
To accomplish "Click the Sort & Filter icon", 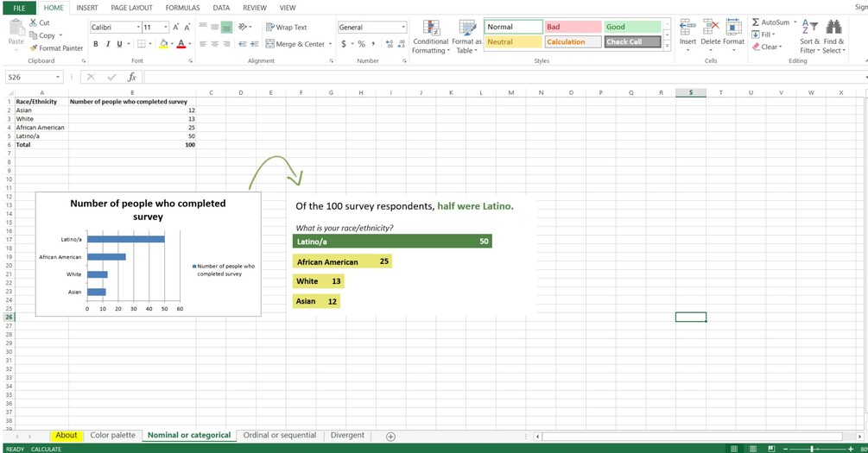I will (809, 27).
